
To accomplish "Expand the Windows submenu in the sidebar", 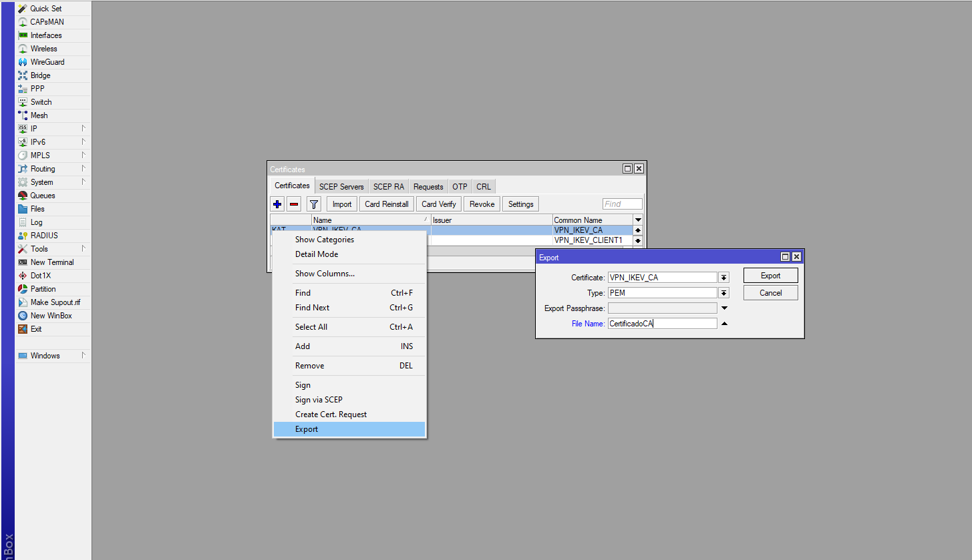I will [84, 355].
